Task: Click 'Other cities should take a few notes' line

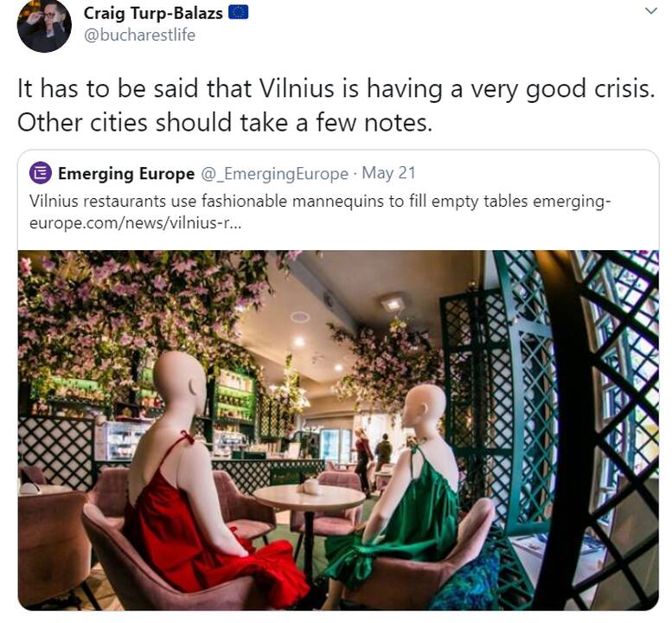Action: coord(225,123)
